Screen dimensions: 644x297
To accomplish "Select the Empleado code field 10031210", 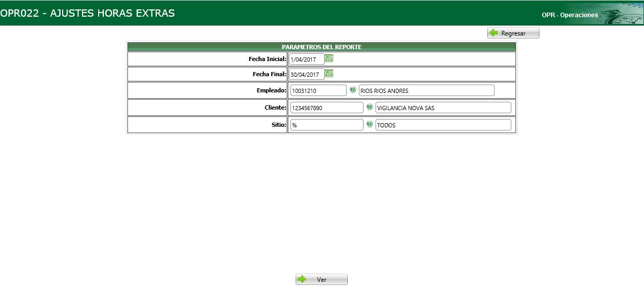I will [318, 91].
